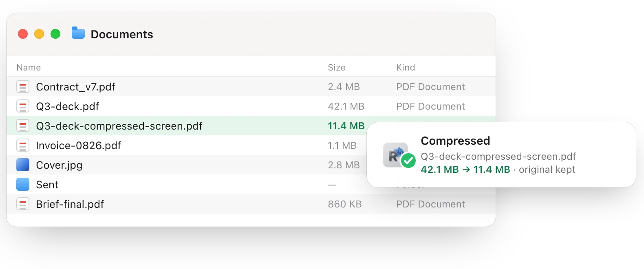Click the Documents folder icon in title bar
The image size is (644, 269).
click(x=78, y=33)
